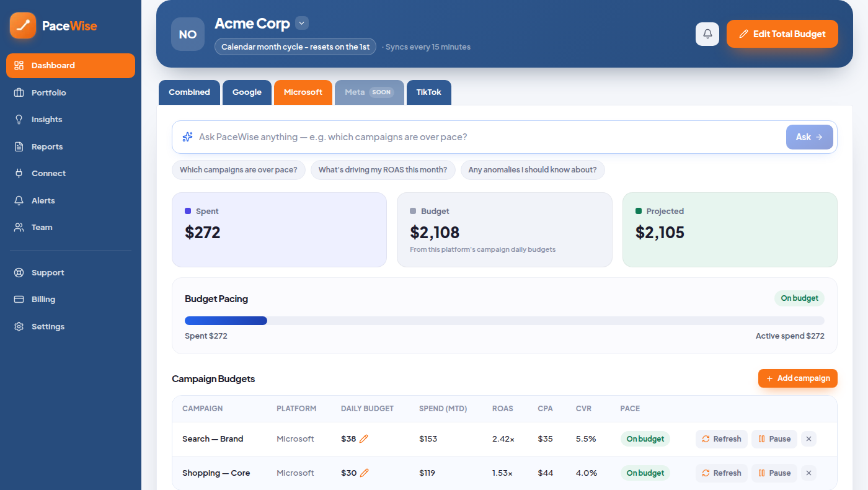Screen dimensions: 868x490
Task: Pause the Shopping — Core campaign
Action: [x=774, y=473]
